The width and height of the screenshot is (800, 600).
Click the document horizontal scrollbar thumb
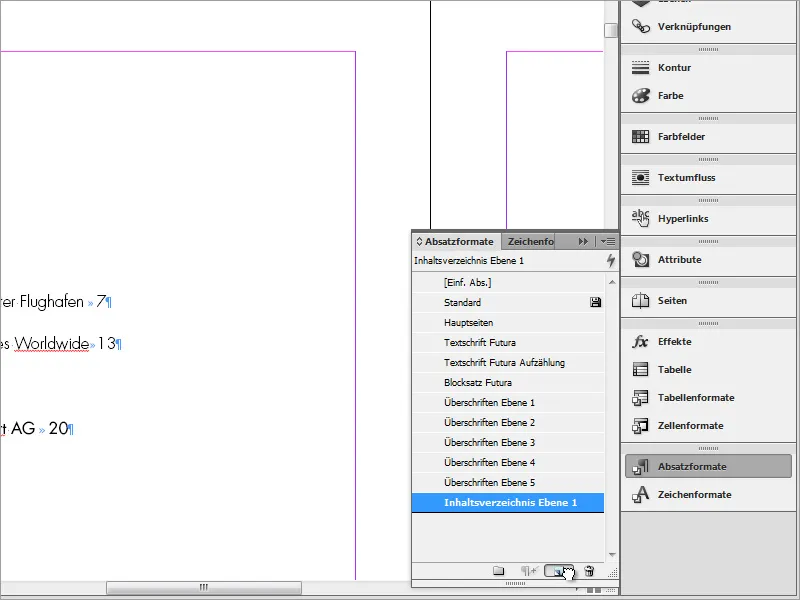click(204, 587)
